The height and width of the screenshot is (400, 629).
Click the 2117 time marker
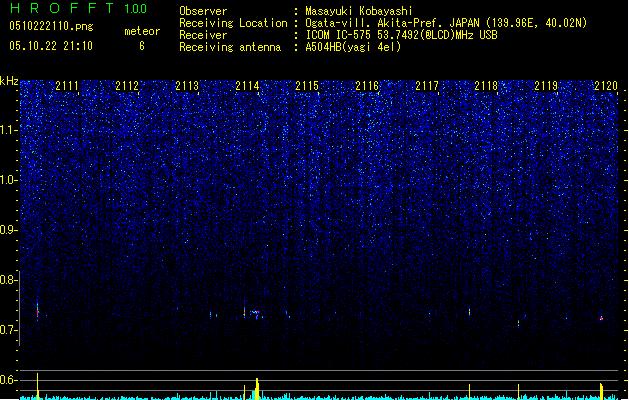(427, 86)
